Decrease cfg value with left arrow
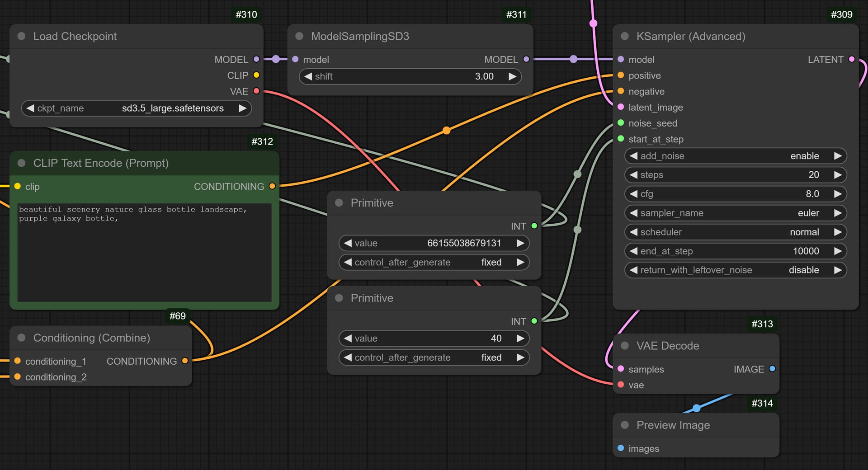Screen dimensions: 868x470 (x=633, y=194)
